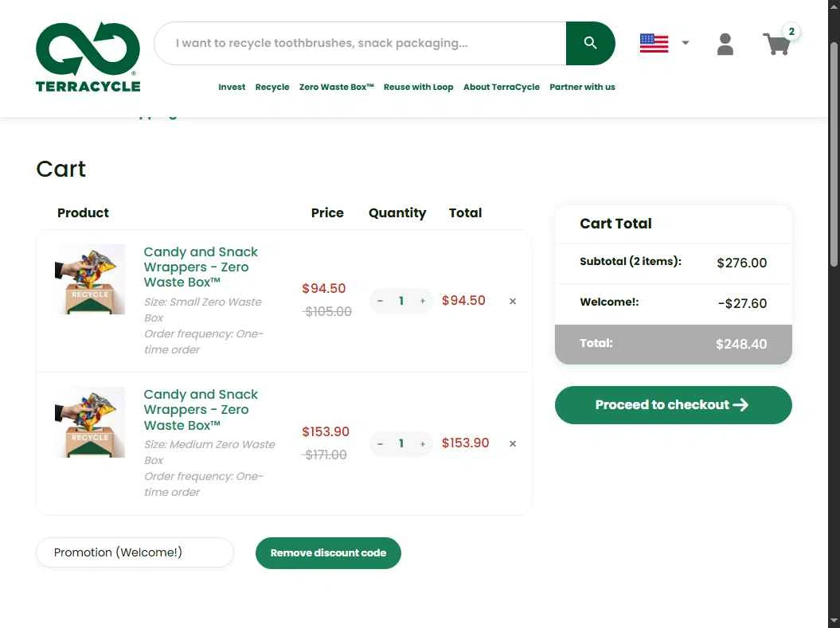Click the page vertical scrollbar
840x628 pixels.
(x=834, y=154)
